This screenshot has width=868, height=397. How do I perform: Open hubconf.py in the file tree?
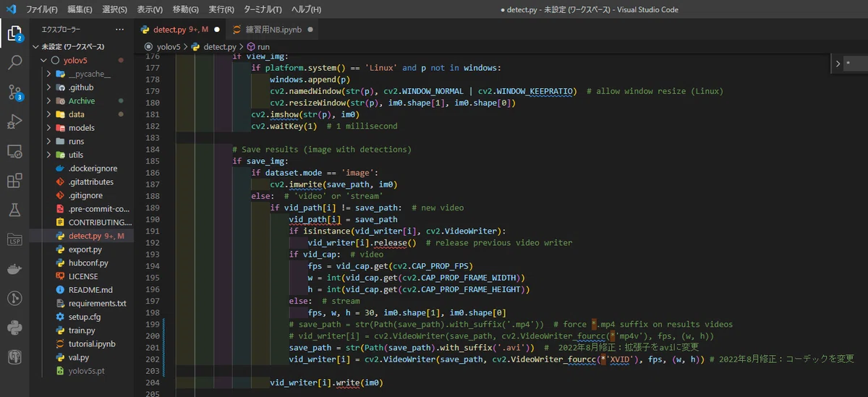pyautogui.click(x=88, y=262)
